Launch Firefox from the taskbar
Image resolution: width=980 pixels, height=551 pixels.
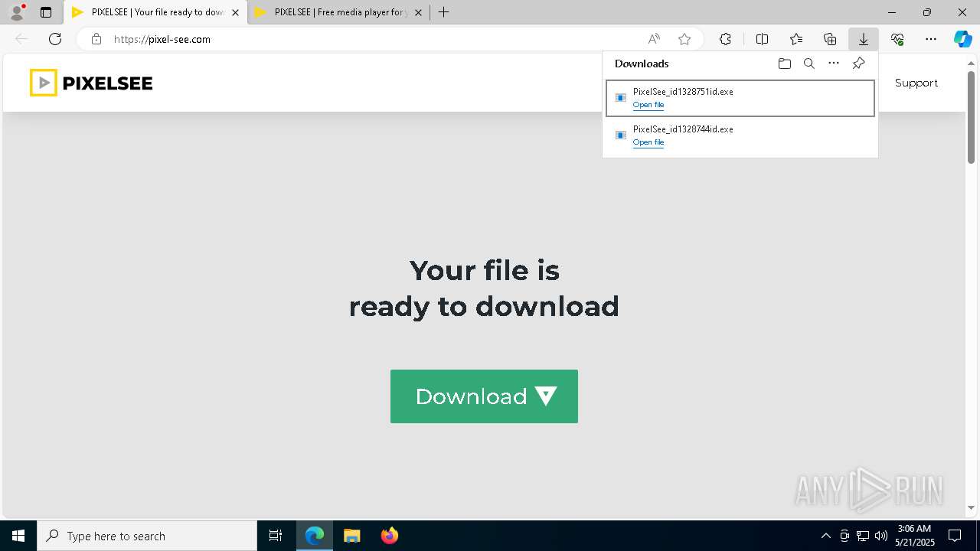pyautogui.click(x=389, y=536)
